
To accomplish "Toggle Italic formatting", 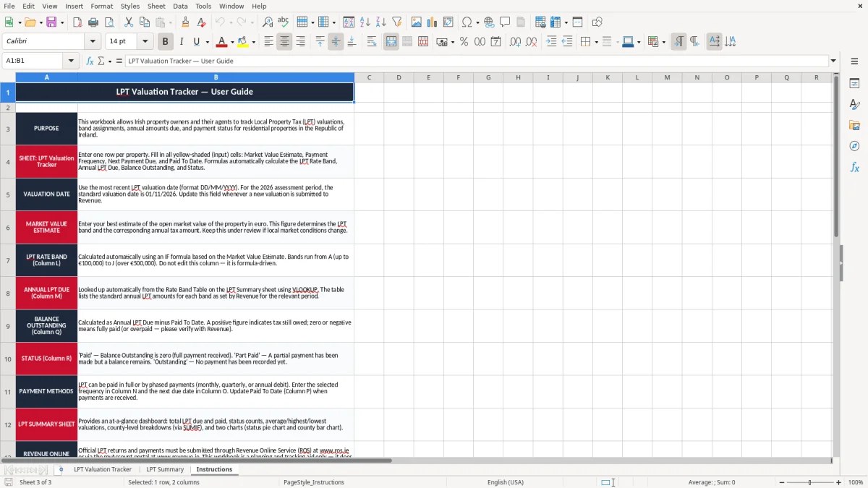I will click(182, 42).
